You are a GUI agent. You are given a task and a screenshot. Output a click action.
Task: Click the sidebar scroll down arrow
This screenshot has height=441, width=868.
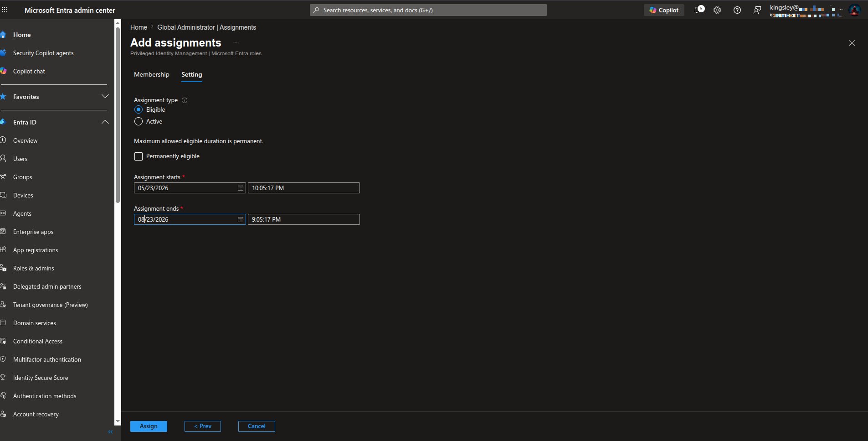point(118,421)
